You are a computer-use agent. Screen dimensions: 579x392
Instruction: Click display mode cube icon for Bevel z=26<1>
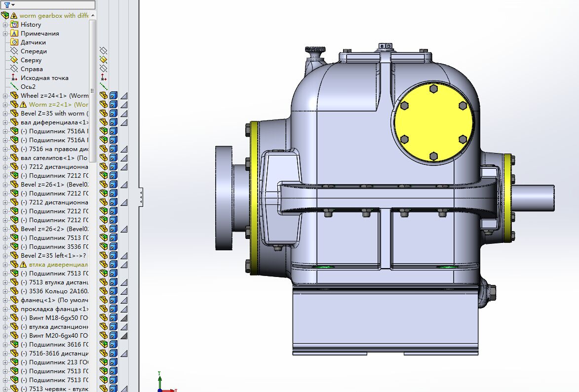pos(114,184)
